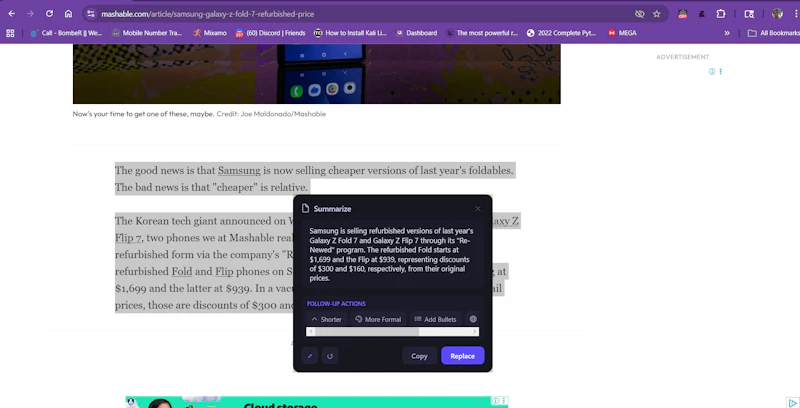800x408 pixels.
Task: Click the crossed-out eye icon in address bar
Action: point(639,14)
